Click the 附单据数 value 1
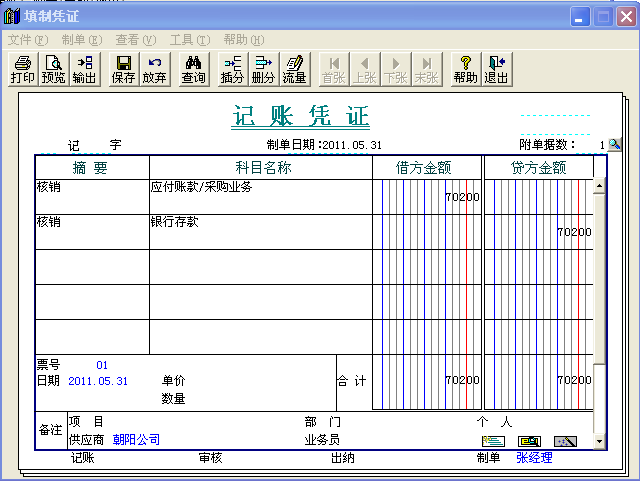The width and height of the screenshot is (640, 481). tap(602, 145)
